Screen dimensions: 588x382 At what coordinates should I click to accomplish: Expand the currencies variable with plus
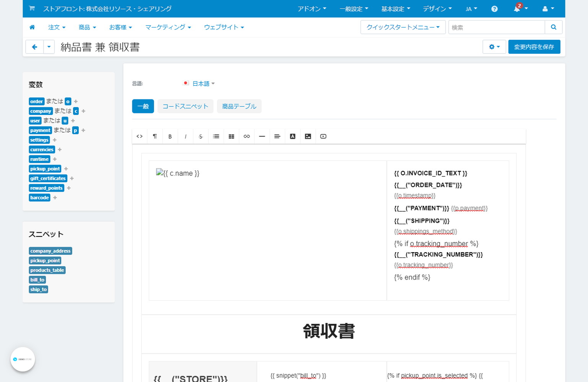[60, 150]
